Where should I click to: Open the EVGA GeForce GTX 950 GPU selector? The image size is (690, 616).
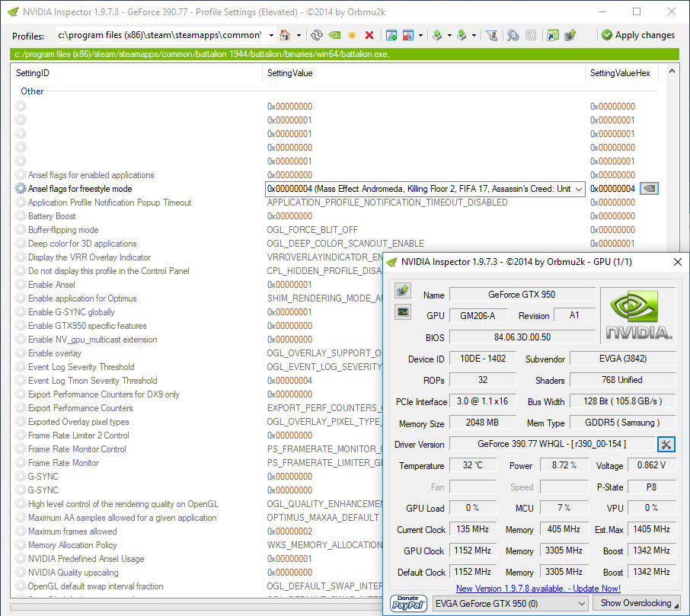[x=510, y=604]
